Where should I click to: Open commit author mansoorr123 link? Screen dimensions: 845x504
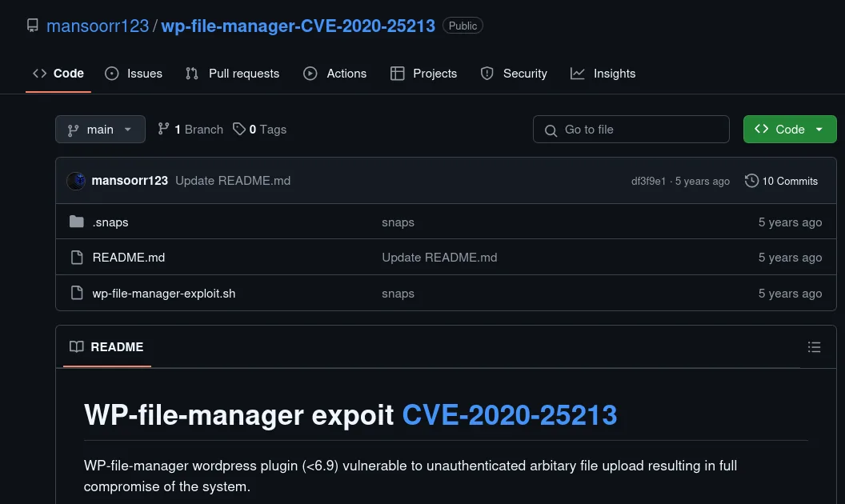click(130, 181)
